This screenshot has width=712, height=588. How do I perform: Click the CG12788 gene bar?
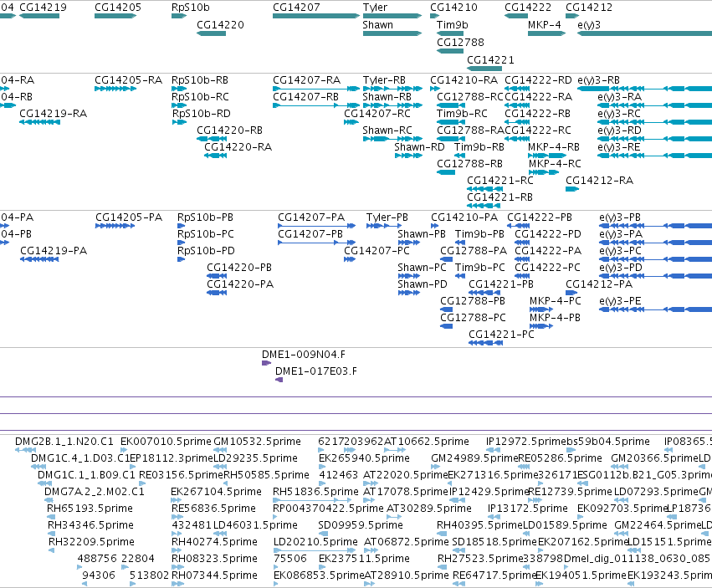point(450,51)
